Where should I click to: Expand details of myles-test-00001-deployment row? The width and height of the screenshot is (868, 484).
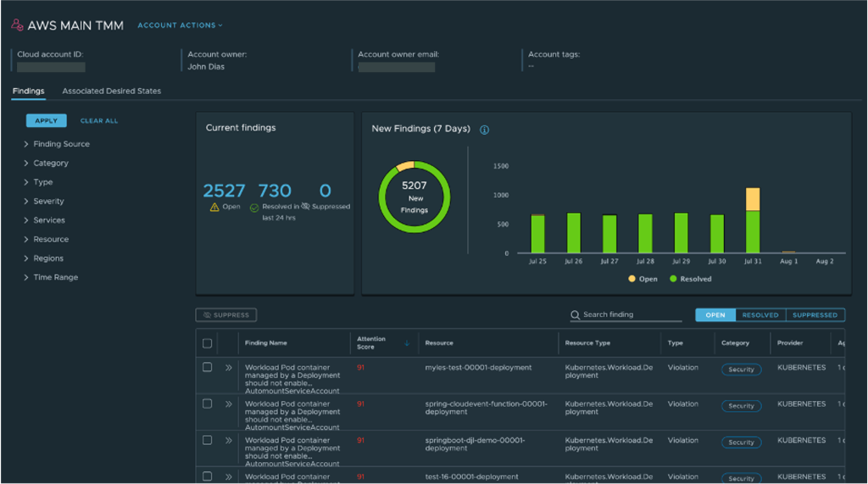pos(228,367)
